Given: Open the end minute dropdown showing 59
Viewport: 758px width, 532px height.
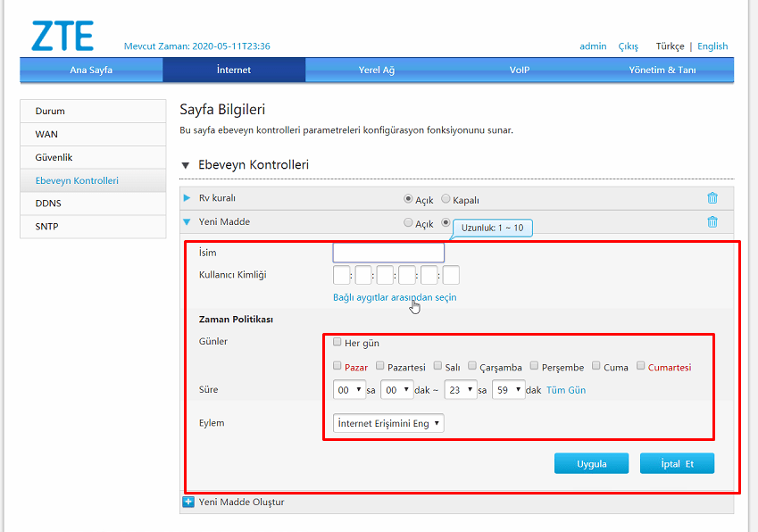Looking at the screenshot, I should point(509,389).
